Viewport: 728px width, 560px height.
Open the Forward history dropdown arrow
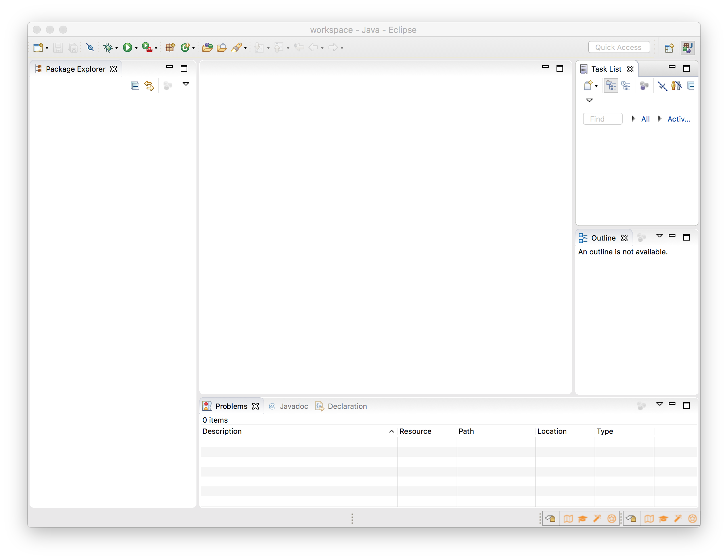[342, 48]
